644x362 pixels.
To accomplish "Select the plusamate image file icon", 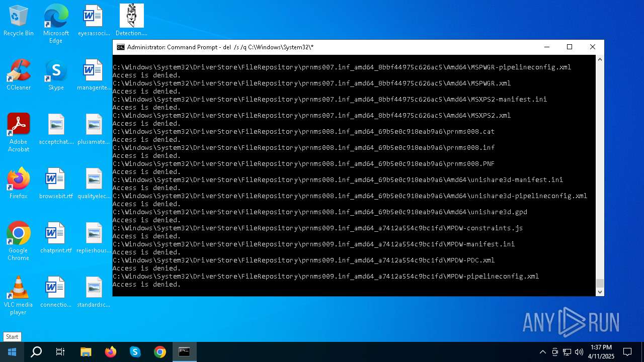I will pyautogui.click(x=94, y=129).
